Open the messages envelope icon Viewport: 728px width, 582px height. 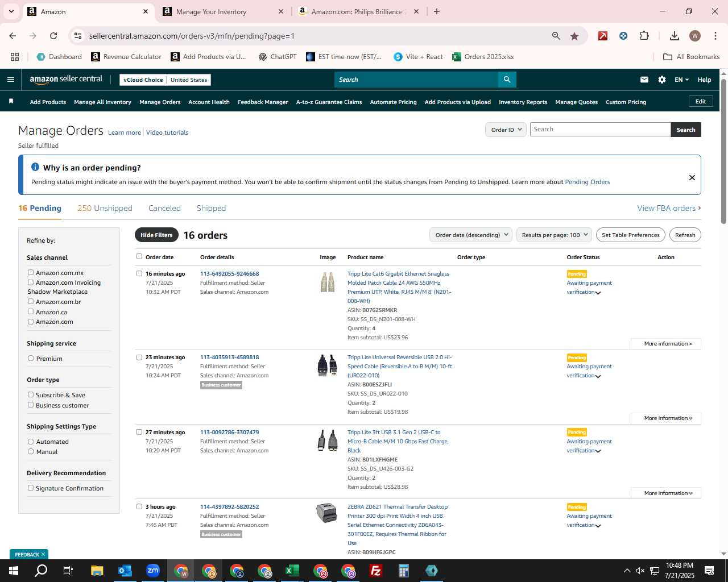click(x=644, y=80)
